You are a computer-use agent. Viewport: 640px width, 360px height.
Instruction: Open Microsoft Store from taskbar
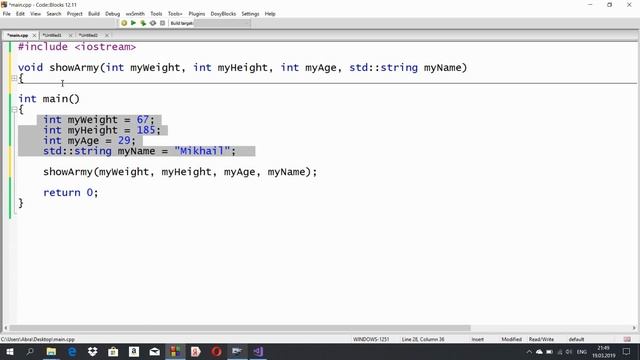(x=113, y=352)
